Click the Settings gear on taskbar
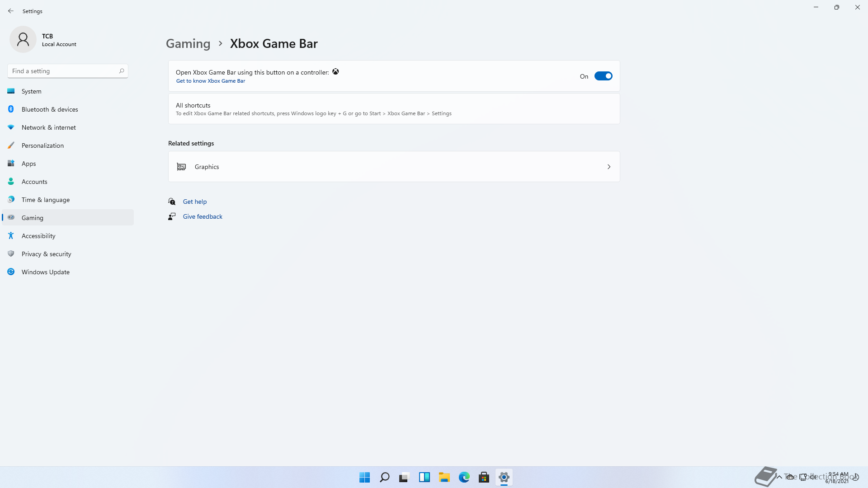The width and height of the screenshot is (868, 488). [504, 477]
